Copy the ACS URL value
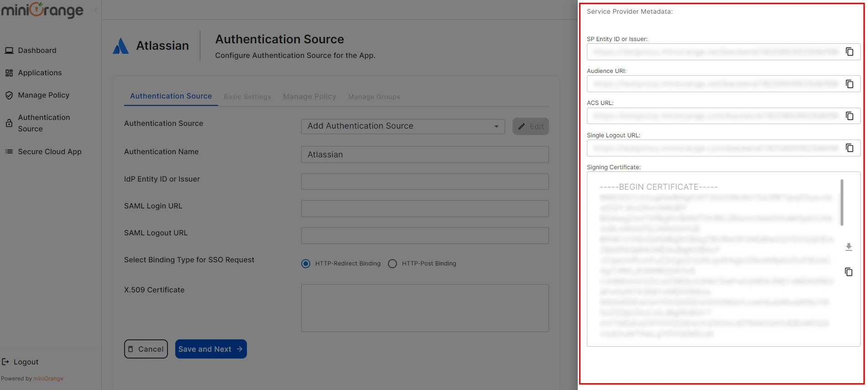The height and width of the screenshot is (390, 868). [849, 116]
